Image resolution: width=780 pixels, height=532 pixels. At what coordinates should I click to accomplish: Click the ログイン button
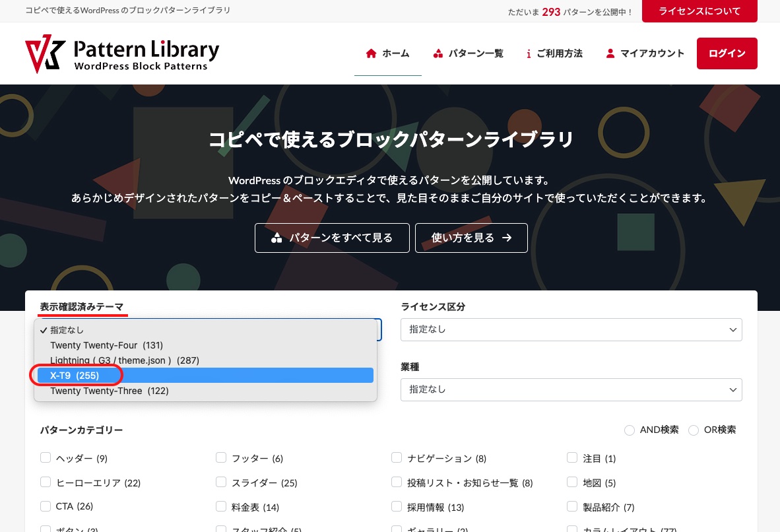[727, 53]
